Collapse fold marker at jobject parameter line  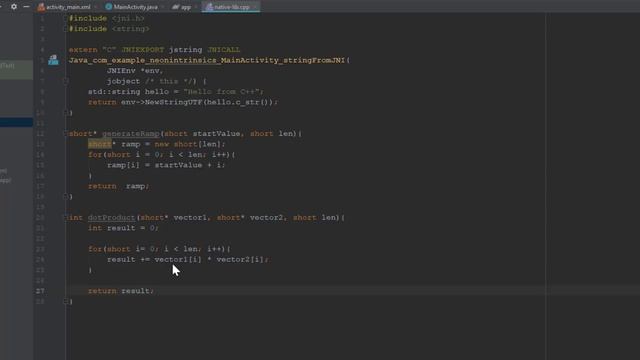[x=65, y=81]
